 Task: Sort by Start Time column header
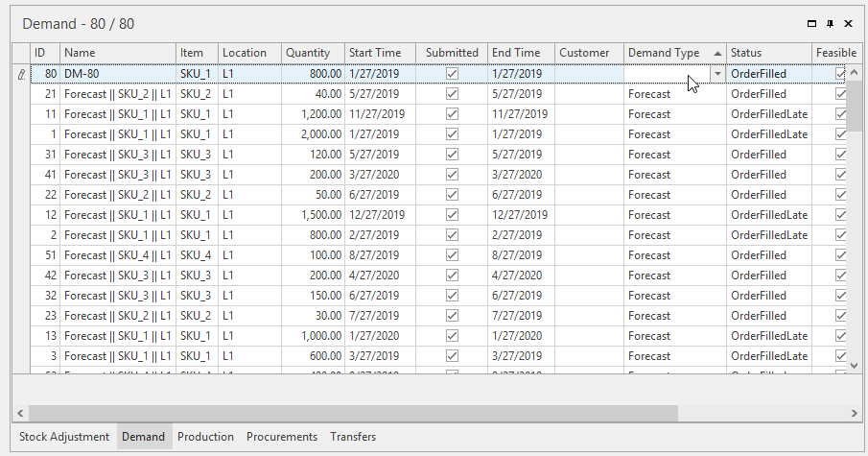[x=380, y=53]
